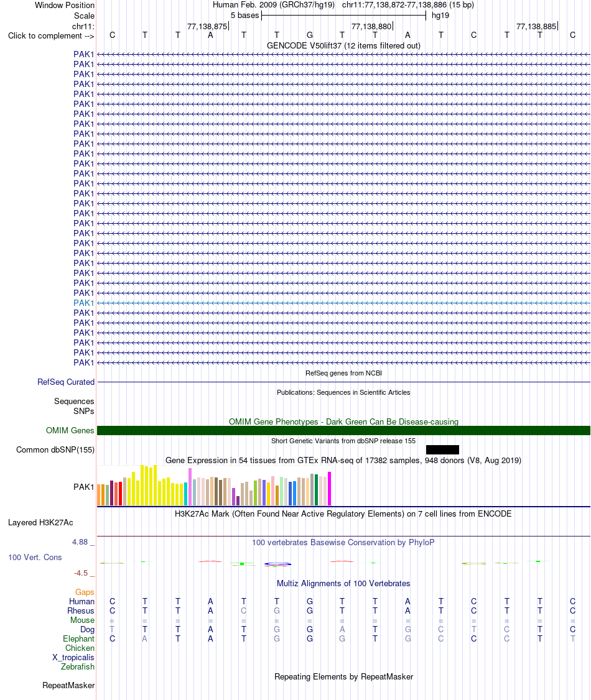Click the GTEx Gene Expression track title

pos(343,460)
